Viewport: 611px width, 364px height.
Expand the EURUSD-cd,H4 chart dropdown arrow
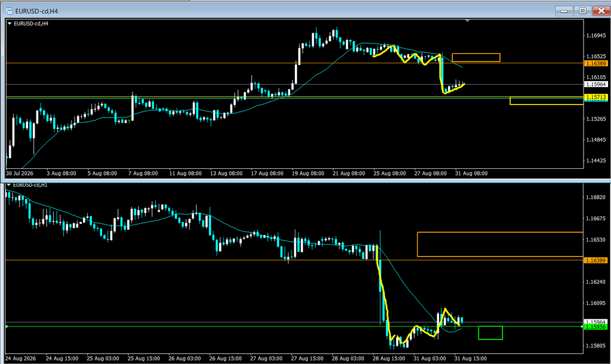[x=10, y=24]
